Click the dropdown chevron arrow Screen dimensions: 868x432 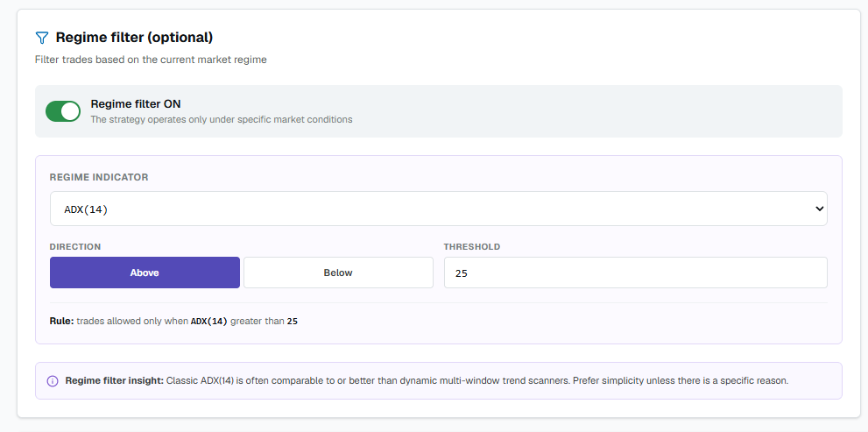pos(819,209)
